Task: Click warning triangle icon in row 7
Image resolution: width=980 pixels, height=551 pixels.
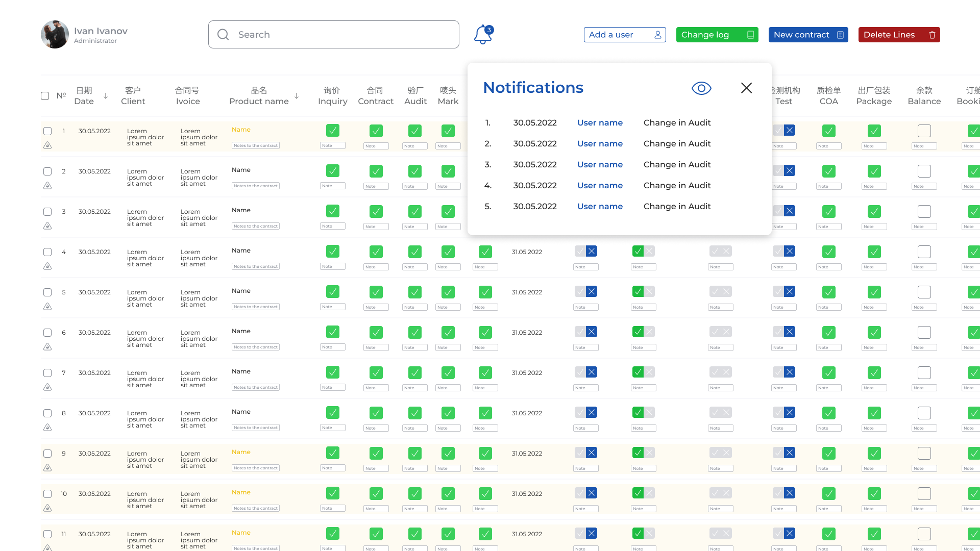Action: click(x=47, y=387)
